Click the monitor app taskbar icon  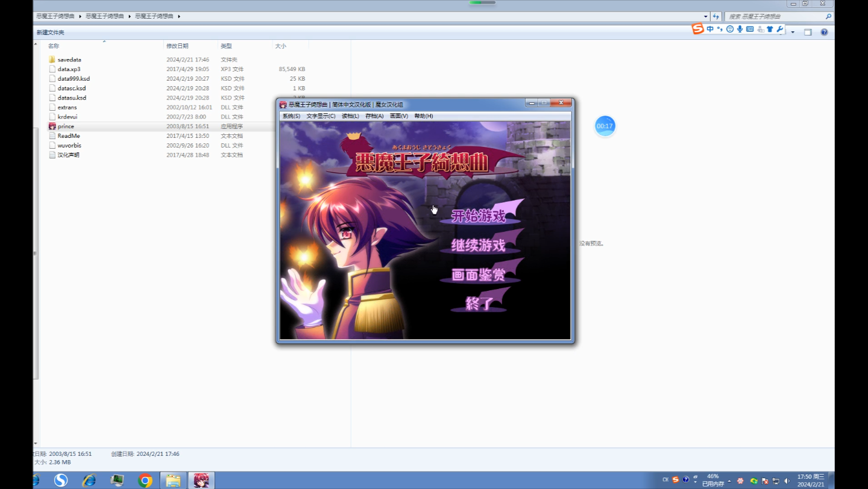(x=117, y=480)
